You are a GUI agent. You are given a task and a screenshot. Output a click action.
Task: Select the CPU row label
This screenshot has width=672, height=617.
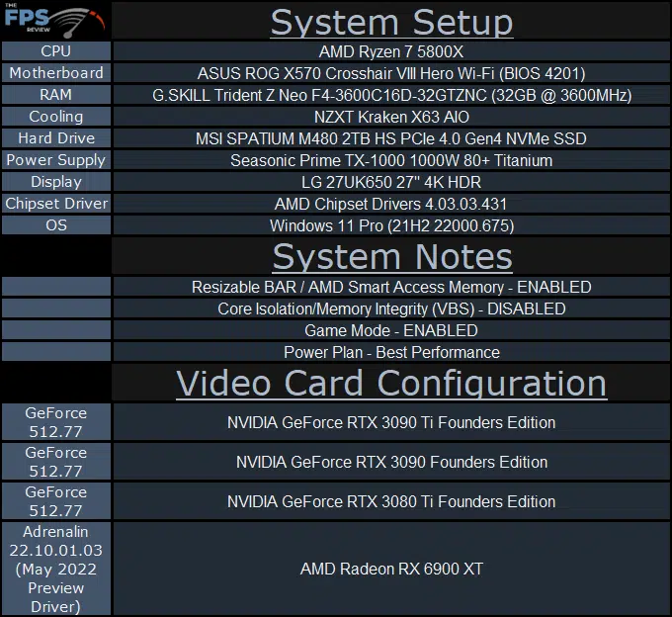55,51
